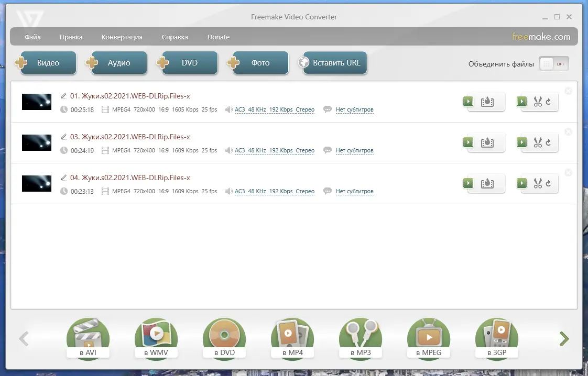Minimize the Freemake Video Converter window
The width and height of the screenshot is (588, 376).
(x=545, y=17)
